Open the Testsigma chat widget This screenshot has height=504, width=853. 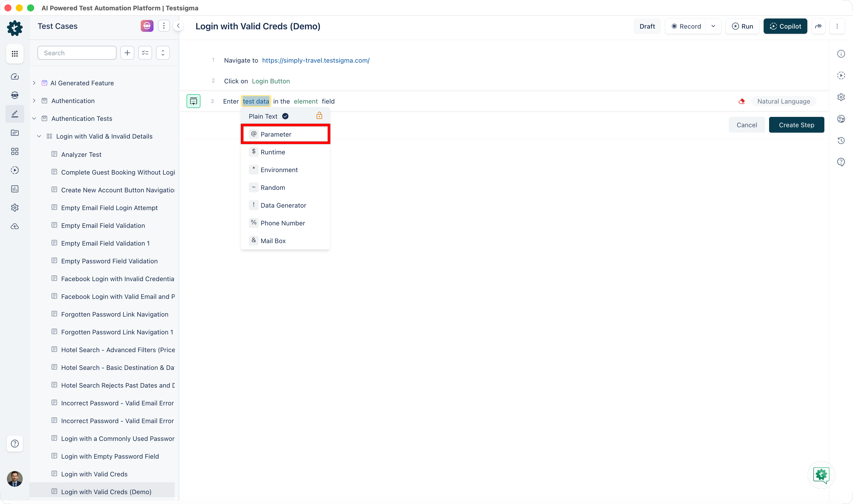click(x=821, y=475)
